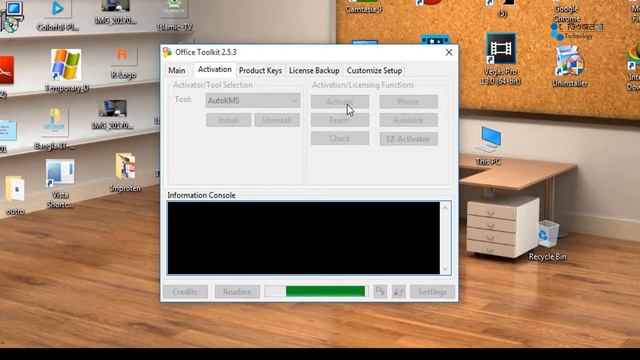
Task: Open the Credits button
Action: [x=185, y=292]
